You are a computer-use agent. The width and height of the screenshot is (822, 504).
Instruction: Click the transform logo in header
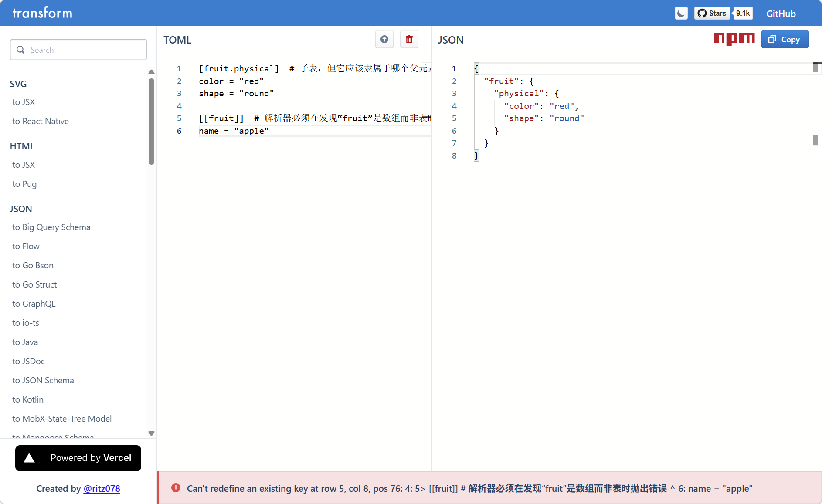pos(42,13)
